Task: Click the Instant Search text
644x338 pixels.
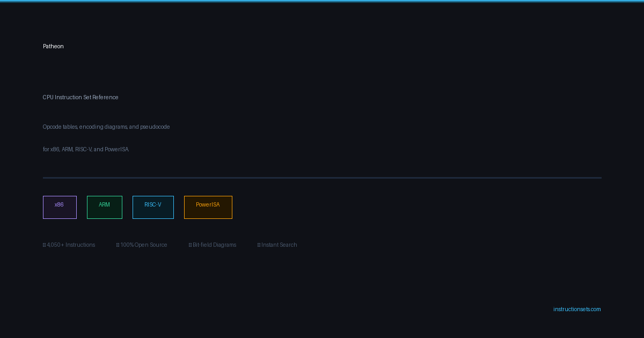Action: coord(279,245)
